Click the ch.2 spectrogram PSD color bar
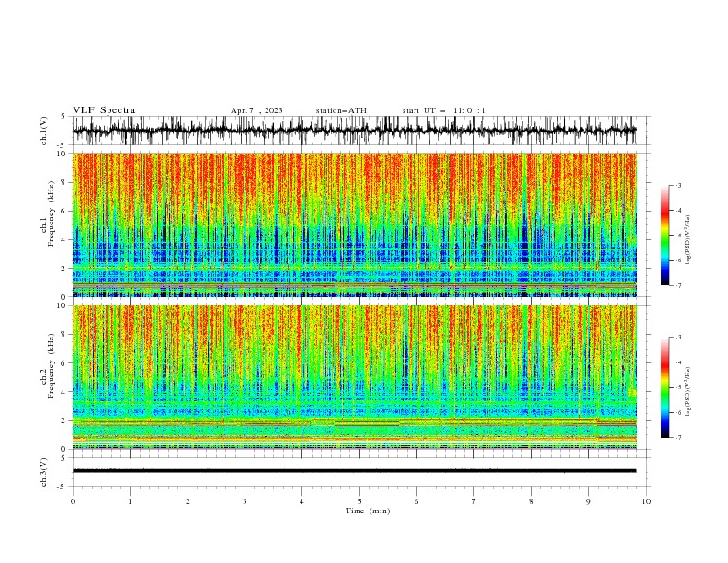This screenshot has height=563, width=728. tap(665, 387)
